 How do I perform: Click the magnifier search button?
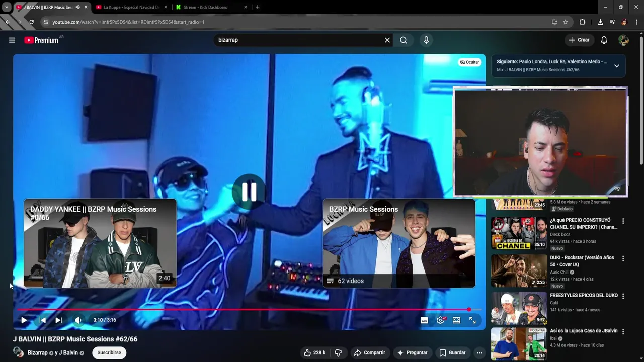404,40
